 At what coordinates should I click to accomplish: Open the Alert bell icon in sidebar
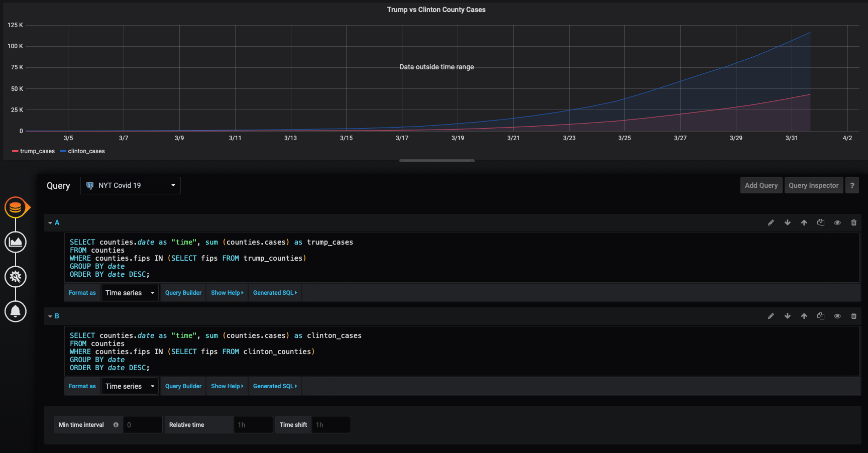pyautogui.click(x=16, y=311)
